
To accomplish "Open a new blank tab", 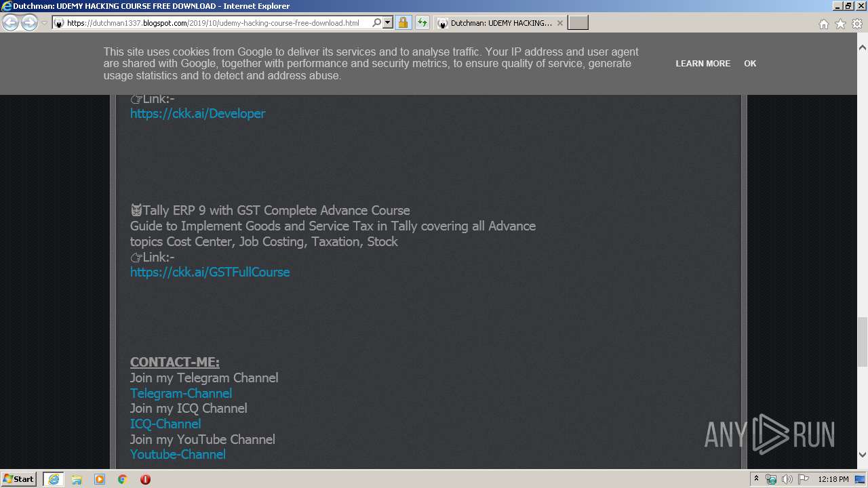I will (578, 23).
